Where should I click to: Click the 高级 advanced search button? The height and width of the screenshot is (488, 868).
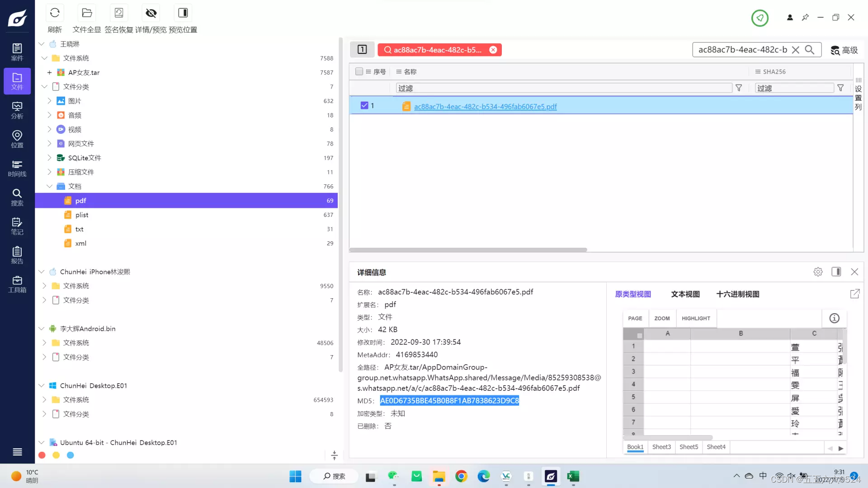pyautogui.click(x=844, y=50)
